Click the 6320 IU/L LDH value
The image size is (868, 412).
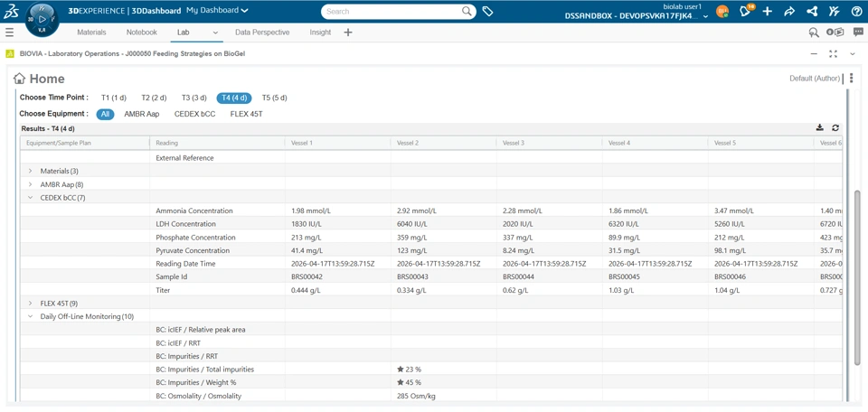(x=623, y=224)
